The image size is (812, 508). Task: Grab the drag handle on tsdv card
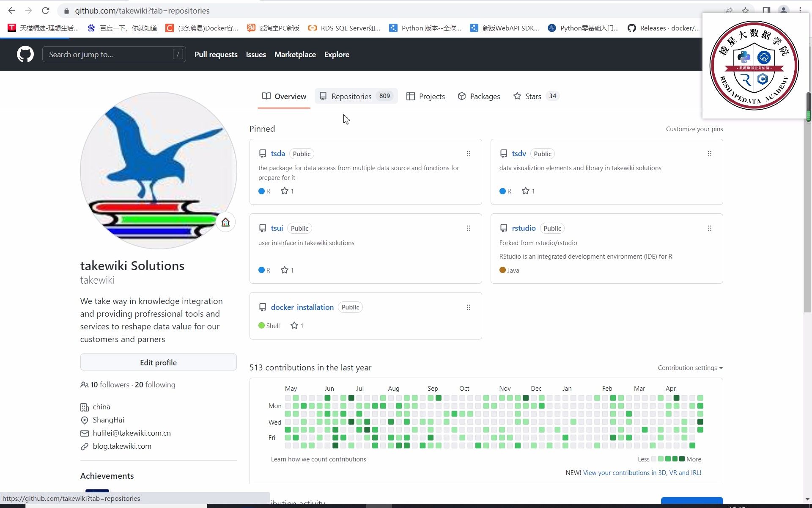click(x=709, y=154)
